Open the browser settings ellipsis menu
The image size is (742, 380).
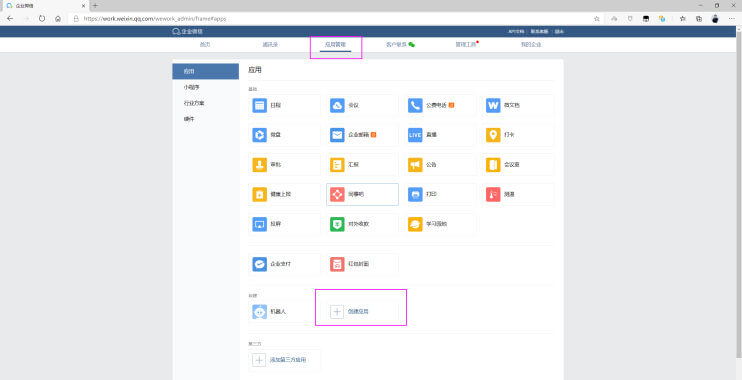click(x=732, y=18)
